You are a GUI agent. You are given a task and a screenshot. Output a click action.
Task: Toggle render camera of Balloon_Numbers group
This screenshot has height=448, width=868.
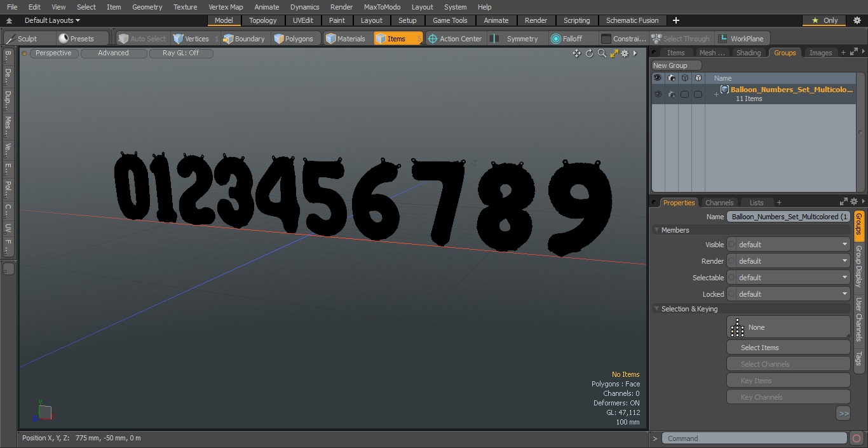pos(672,94)
